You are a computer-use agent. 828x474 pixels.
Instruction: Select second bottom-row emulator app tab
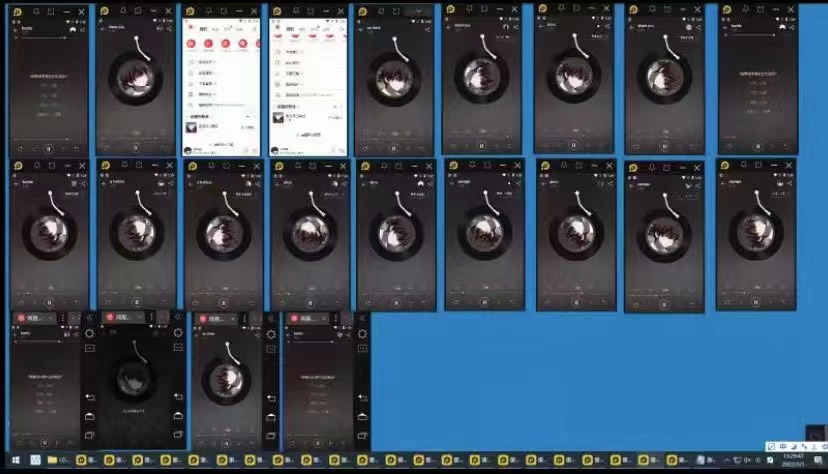click(124, 317)
